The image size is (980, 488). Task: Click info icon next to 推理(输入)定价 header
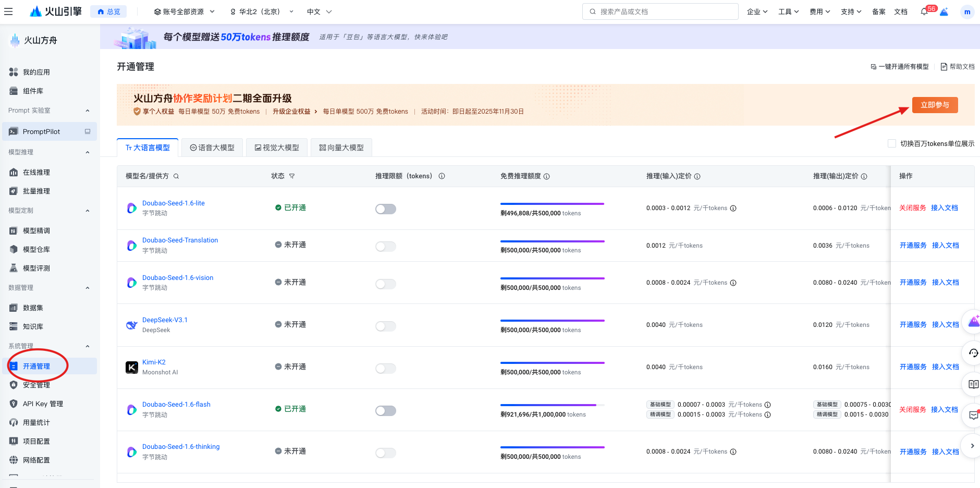tap(697, 176)
